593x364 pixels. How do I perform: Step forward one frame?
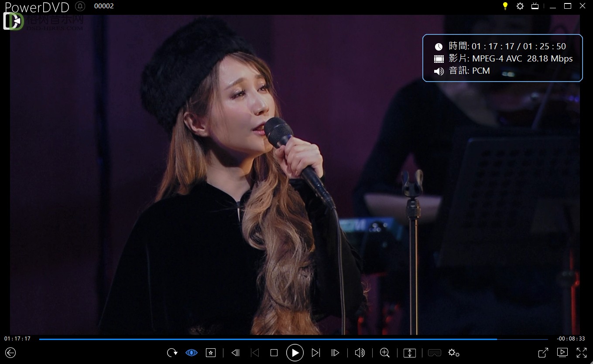335,353
